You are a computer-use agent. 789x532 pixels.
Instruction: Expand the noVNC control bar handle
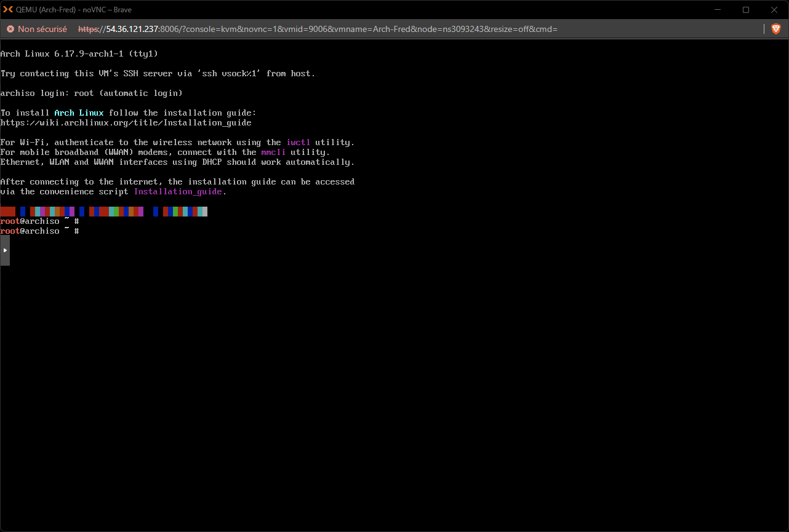click(x=5, y=250)
